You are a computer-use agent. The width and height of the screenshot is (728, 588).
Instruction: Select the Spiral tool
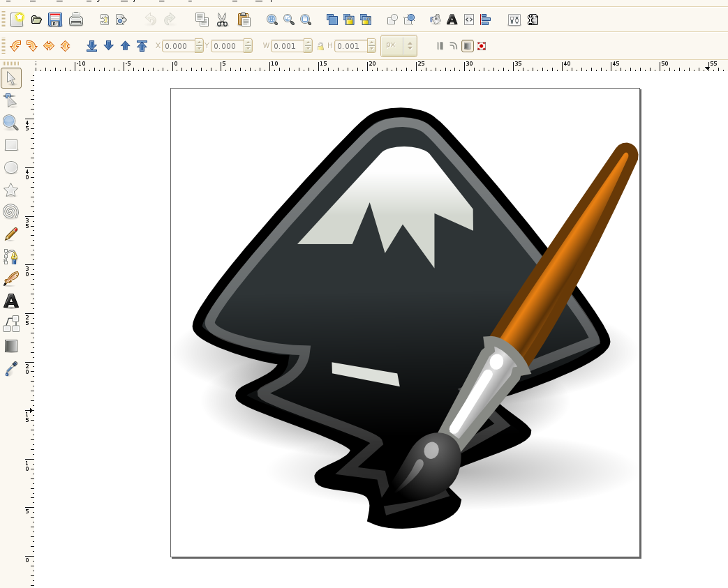tap(10, 211)
